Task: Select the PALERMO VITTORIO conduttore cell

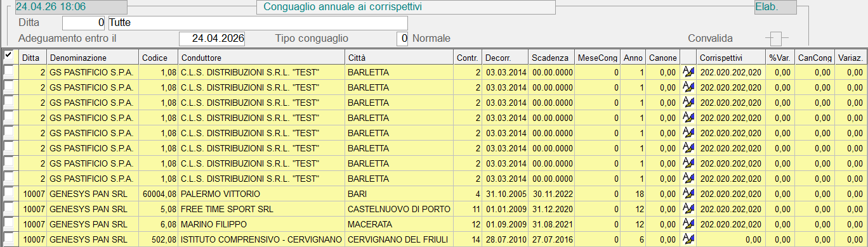Action: [261, 194]
